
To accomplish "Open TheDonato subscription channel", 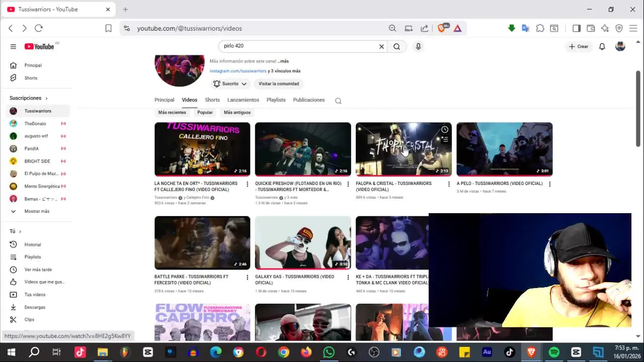I will pyautogui.click(x=36, y=123).
